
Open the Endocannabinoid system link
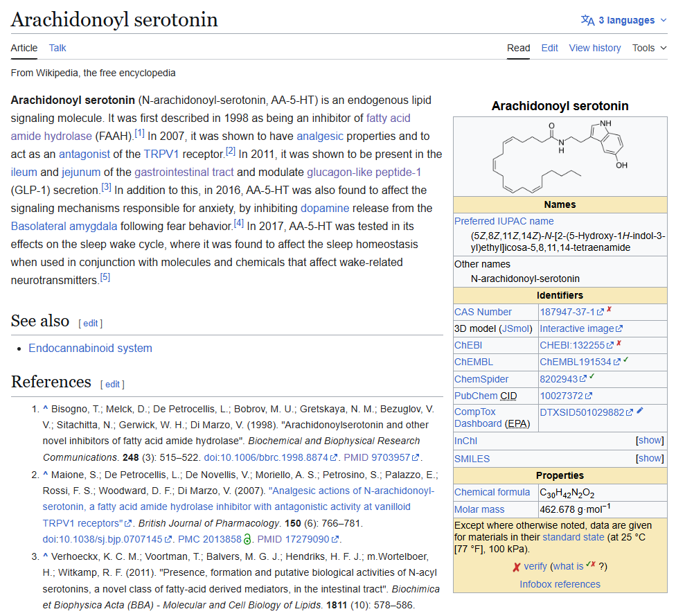pyautogui.click(x=90, y=349)
